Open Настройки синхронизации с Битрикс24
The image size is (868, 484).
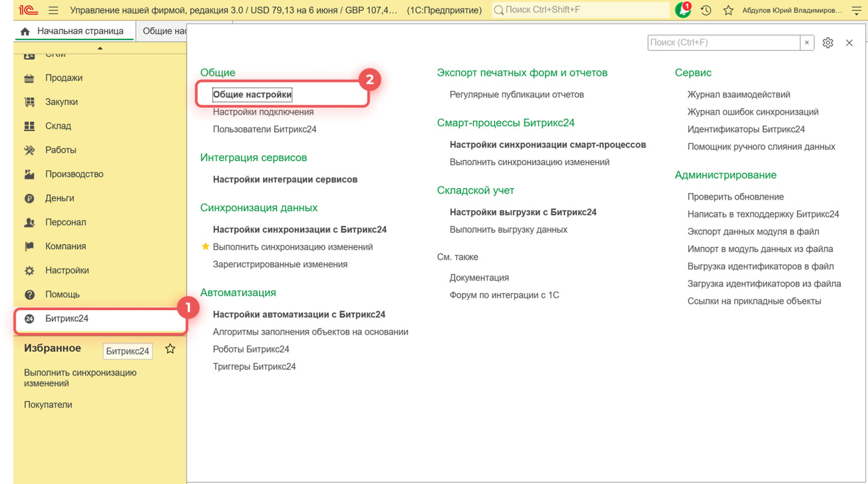click(300, 230)
